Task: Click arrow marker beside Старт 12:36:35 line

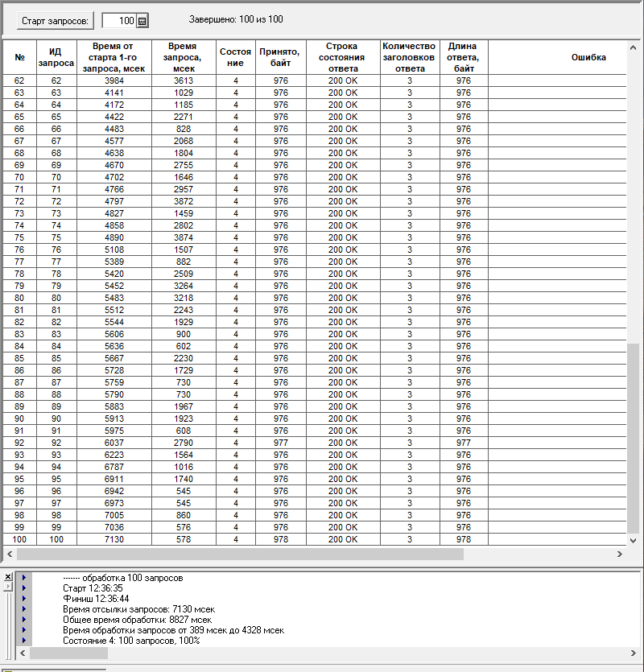Action: (x=24, y=588)
